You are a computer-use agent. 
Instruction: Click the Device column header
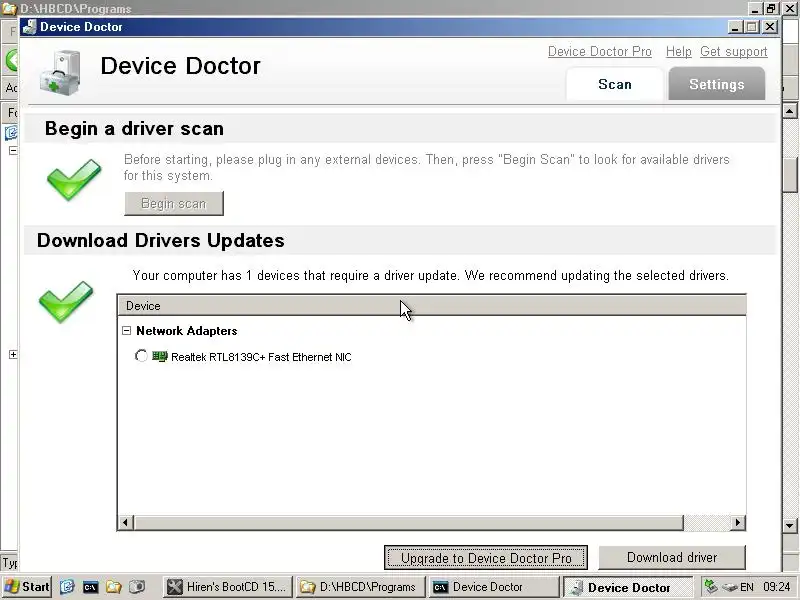pos(432,306)
